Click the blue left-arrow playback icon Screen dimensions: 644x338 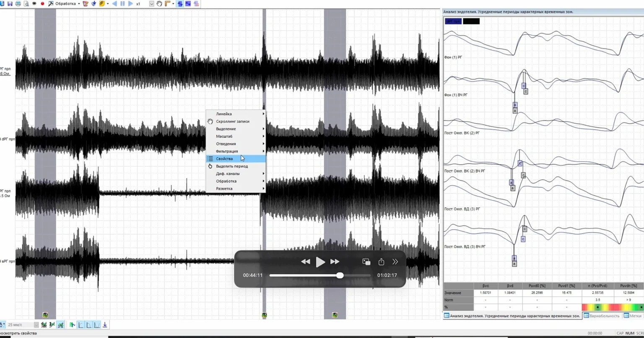tap(114, 4)
